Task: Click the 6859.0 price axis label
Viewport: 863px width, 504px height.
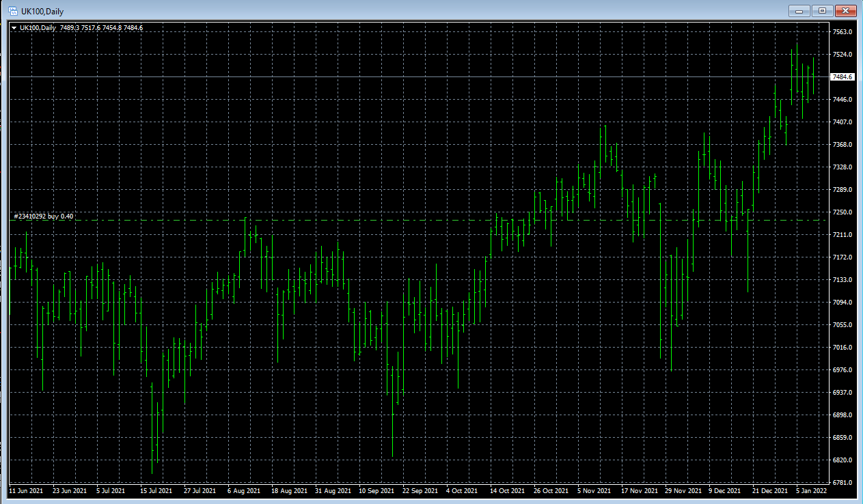Action: coord(843,438)
